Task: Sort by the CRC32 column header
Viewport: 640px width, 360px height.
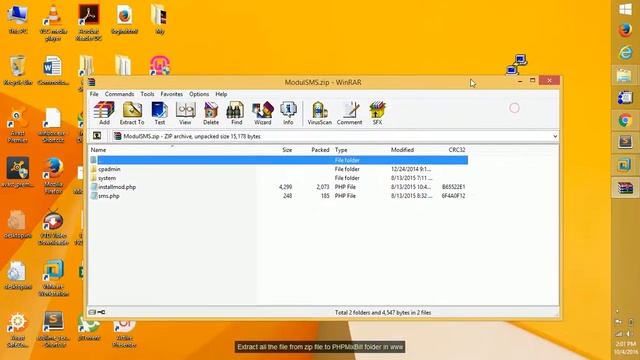Action: (x=457, y=150)
